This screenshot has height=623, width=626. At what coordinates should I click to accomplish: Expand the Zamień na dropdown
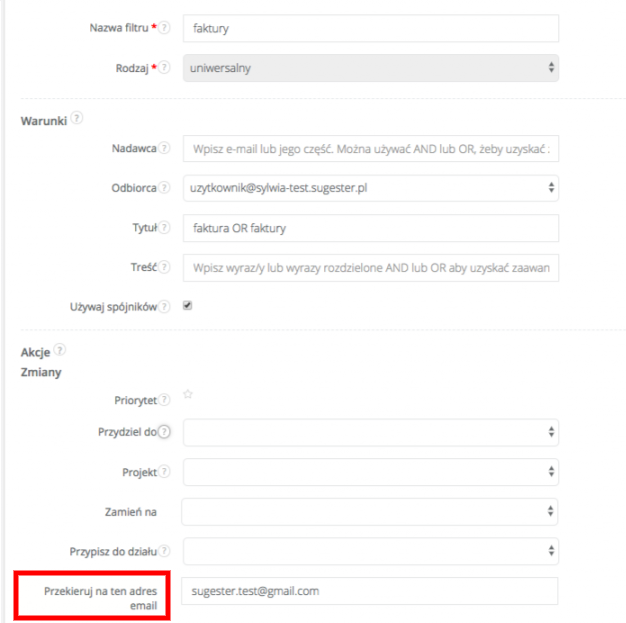[x=370, y=511]
